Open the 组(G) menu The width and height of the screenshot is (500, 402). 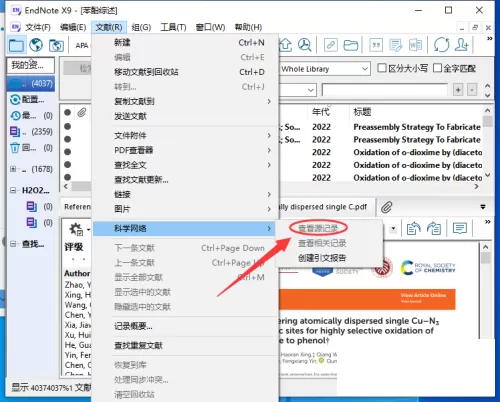[x=141, y=27]
